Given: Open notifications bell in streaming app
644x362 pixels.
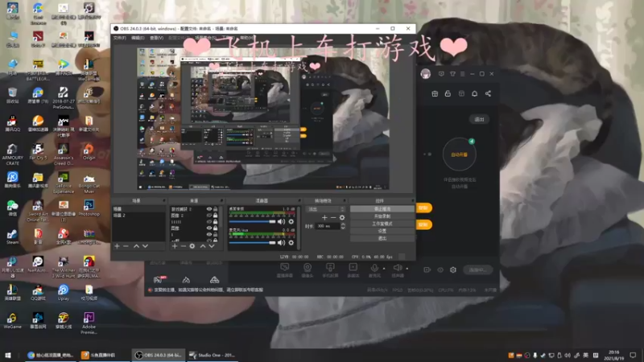Looking at the screenshot, I should point(474,93).
